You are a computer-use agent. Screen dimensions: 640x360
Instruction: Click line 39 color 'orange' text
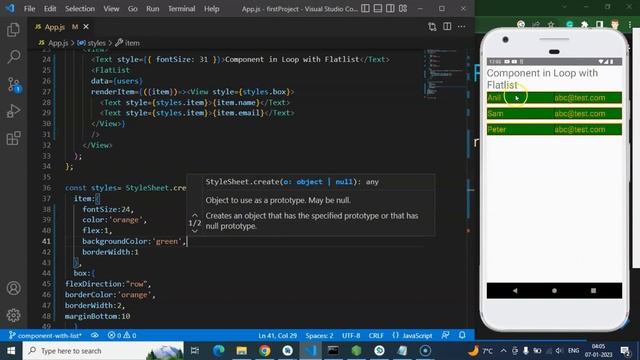point(114,220)
